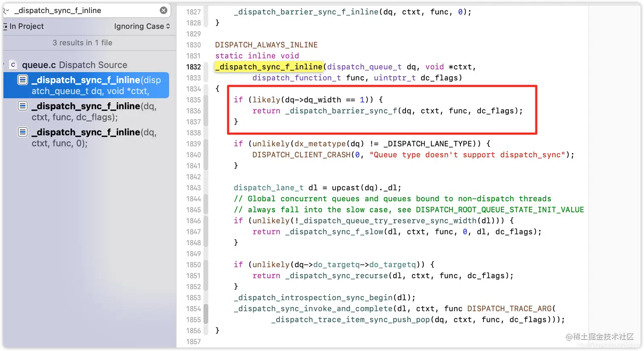Click line number 1843 in the gutter
The image size is (644, 351).
pos(194,188)
